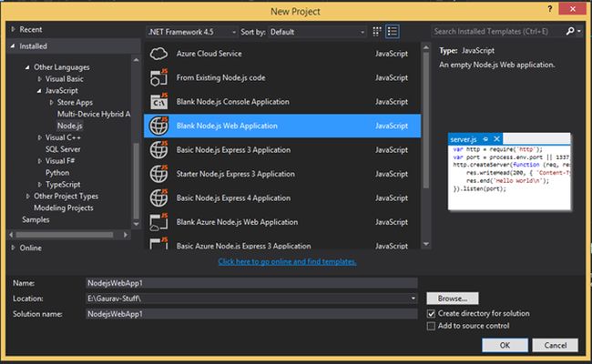Switch to small icons grid view
The image size is (592, 364).
tap(377, 32)
